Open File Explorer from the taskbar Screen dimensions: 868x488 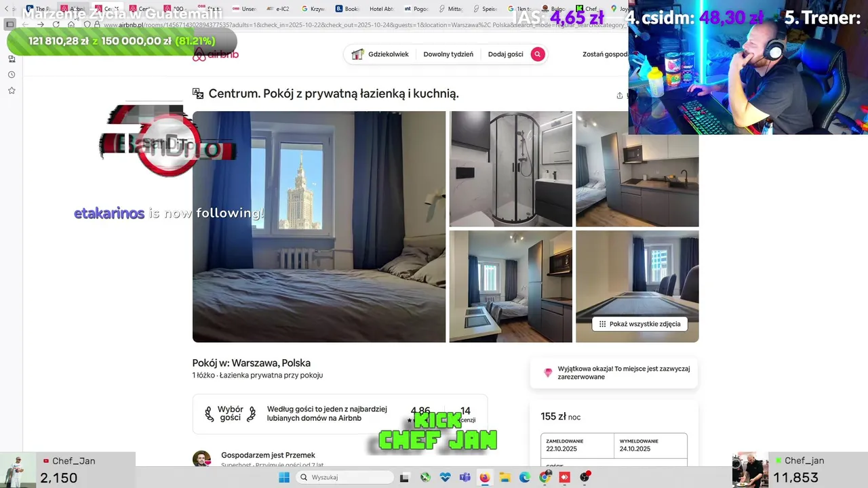click(505, 477)
